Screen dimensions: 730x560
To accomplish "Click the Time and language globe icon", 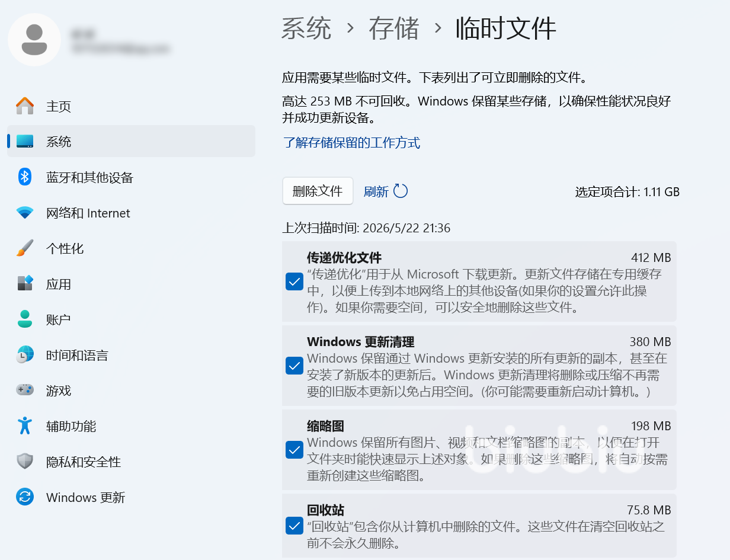I will coord(25,354).
